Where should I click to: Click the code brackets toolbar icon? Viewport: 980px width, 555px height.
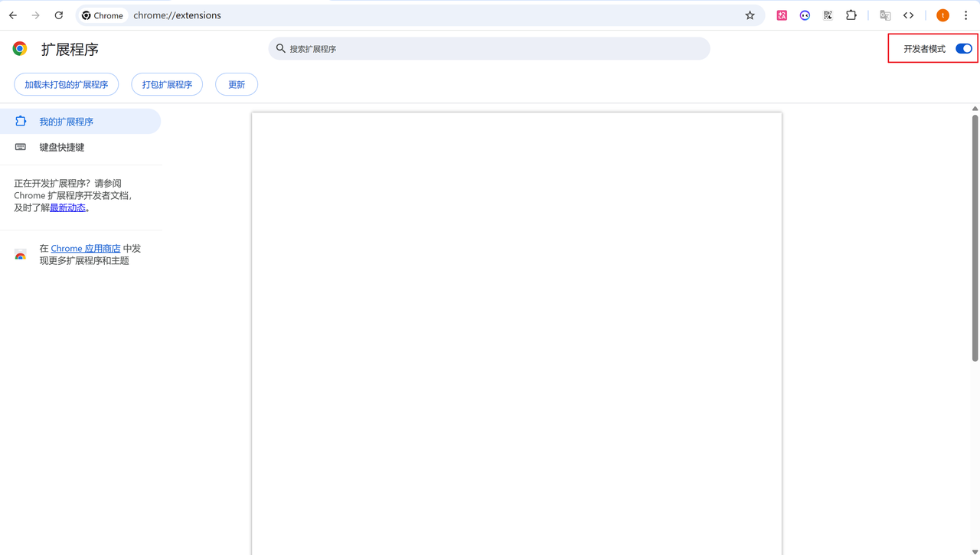click(908, 15)
